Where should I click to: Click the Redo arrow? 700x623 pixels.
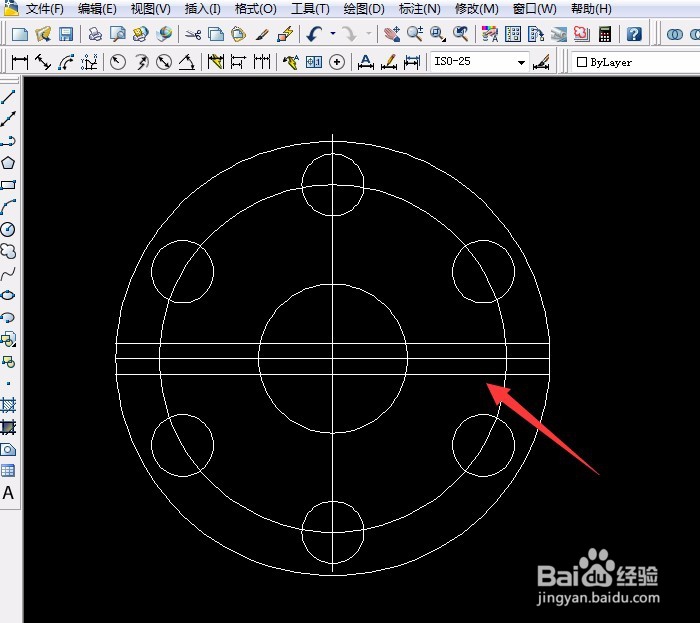pos(350,34)
